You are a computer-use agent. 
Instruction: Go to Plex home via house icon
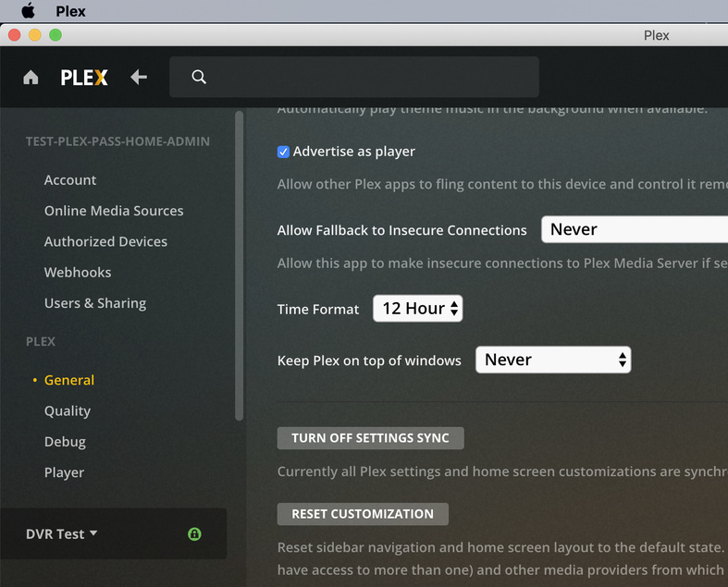(31, 77)
